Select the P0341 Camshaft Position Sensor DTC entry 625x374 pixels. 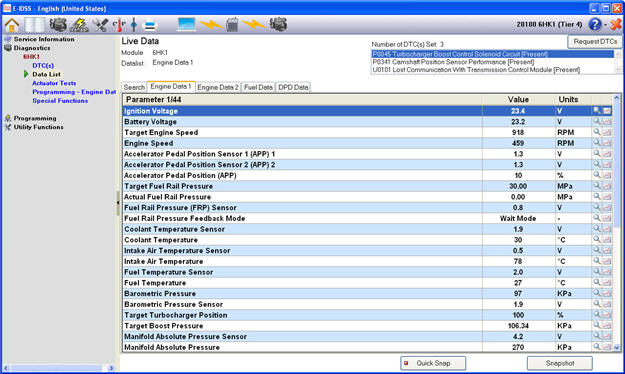point(453,62)
